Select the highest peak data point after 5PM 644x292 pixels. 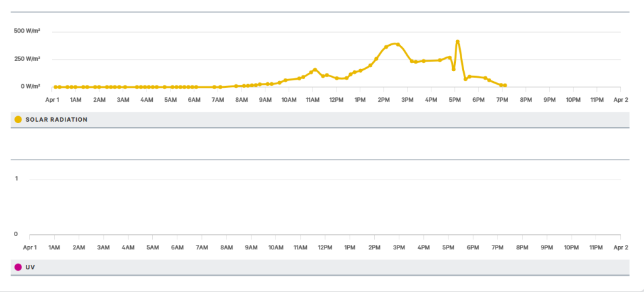pyautogui.click(x=458, y=41)
